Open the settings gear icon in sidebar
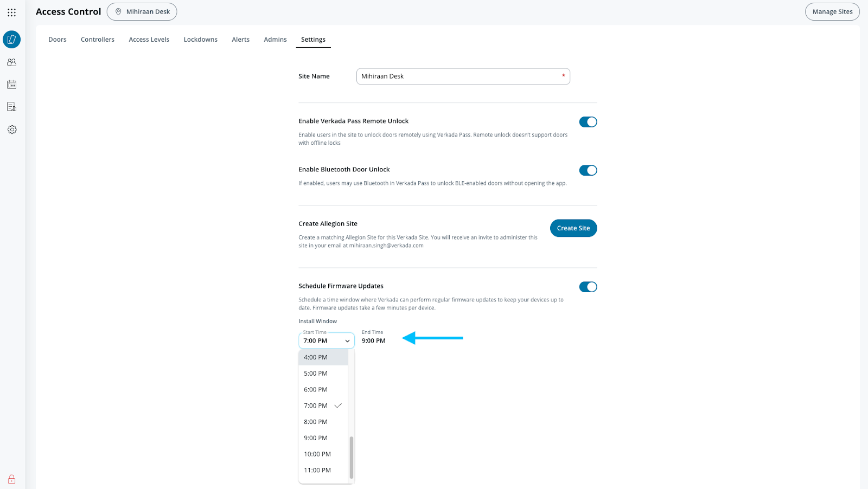Viewport: 868px width, 489px height. pos(11,130)
